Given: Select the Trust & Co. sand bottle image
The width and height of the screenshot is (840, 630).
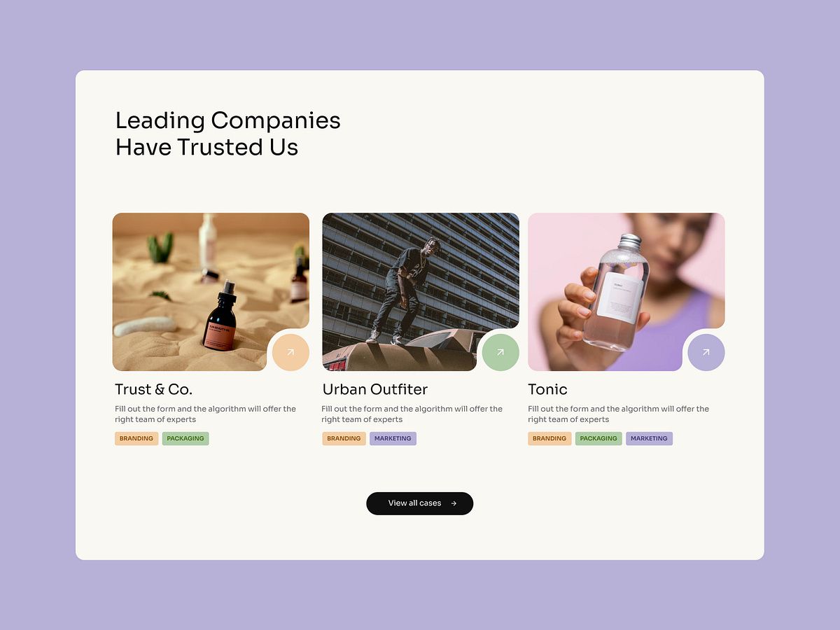Looking at the screenshot, I should pos(211,292).
